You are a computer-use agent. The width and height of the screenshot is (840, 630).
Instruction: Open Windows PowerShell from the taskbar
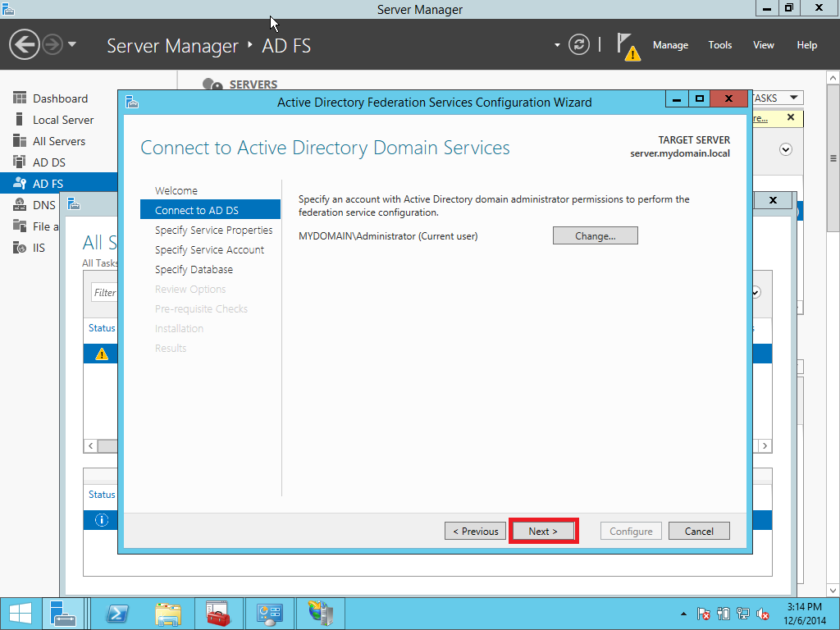[x=117, y=613]
